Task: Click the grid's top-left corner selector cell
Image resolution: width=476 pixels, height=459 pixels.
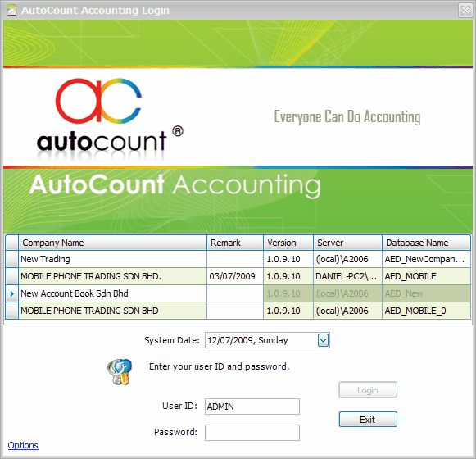Action: tap(11, 243)
